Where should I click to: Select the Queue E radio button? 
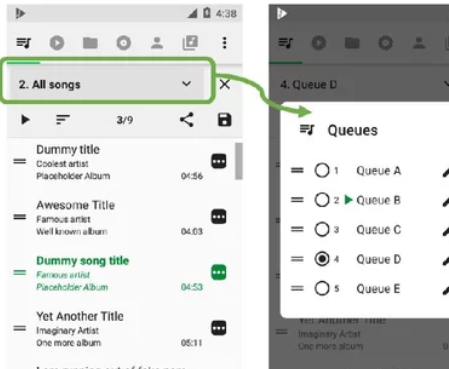click(322, 288)
